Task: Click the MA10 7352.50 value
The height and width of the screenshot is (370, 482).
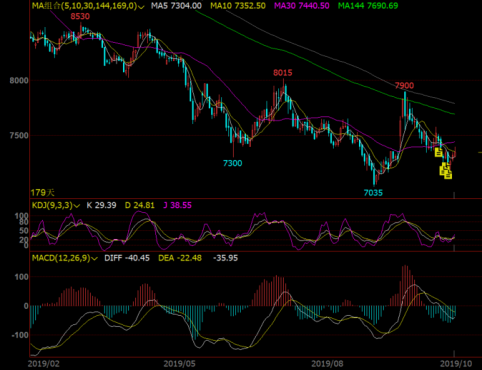Action: (x=238, y=6)
